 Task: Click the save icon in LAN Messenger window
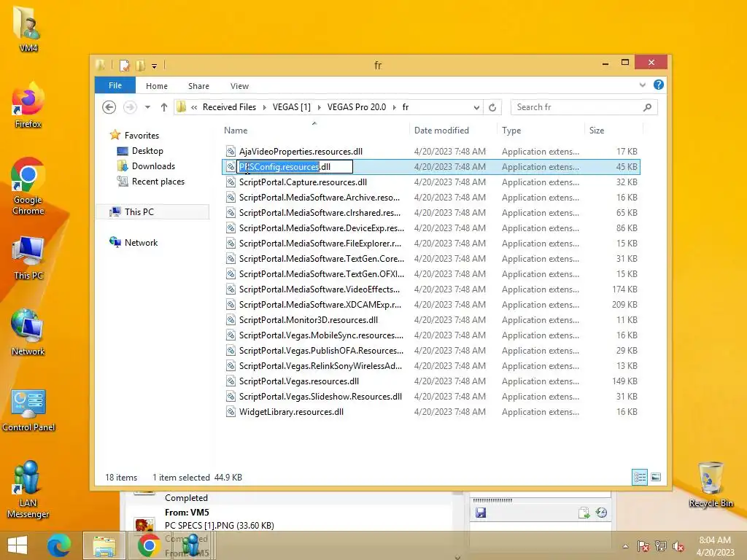point(481,513)
